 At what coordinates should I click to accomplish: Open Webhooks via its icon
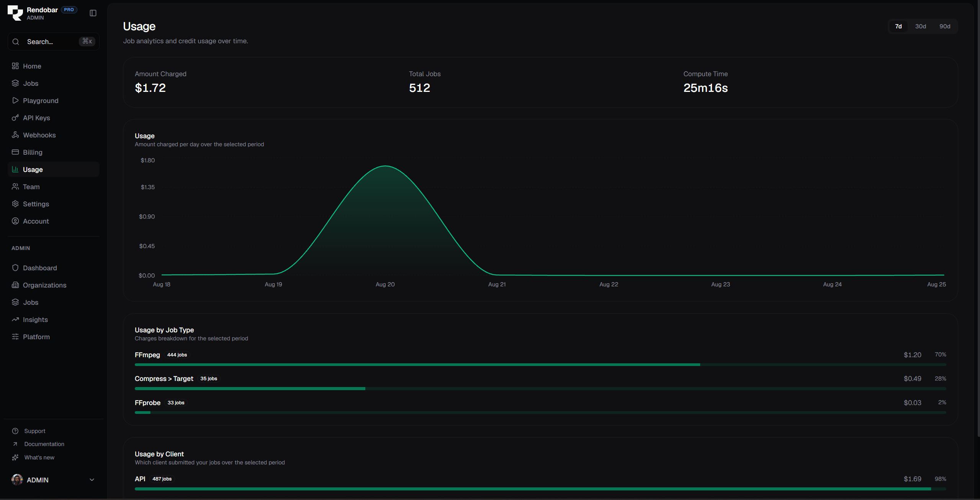(15, 135)
